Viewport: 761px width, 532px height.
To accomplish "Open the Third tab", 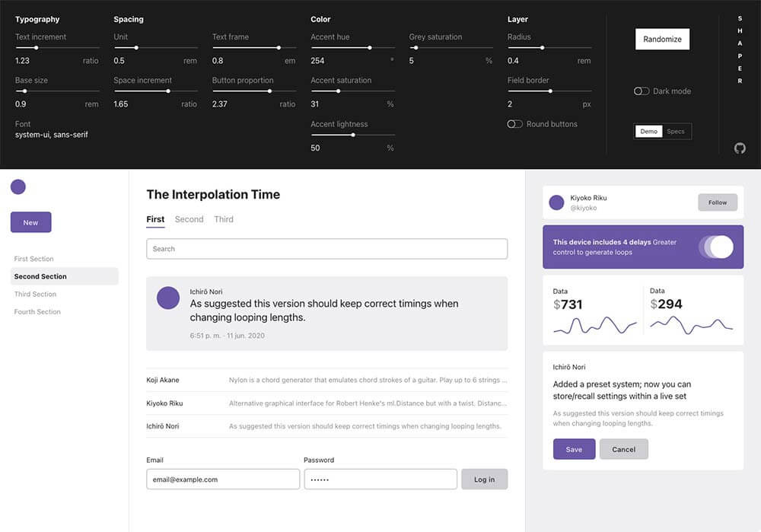I will pos(224,219).
